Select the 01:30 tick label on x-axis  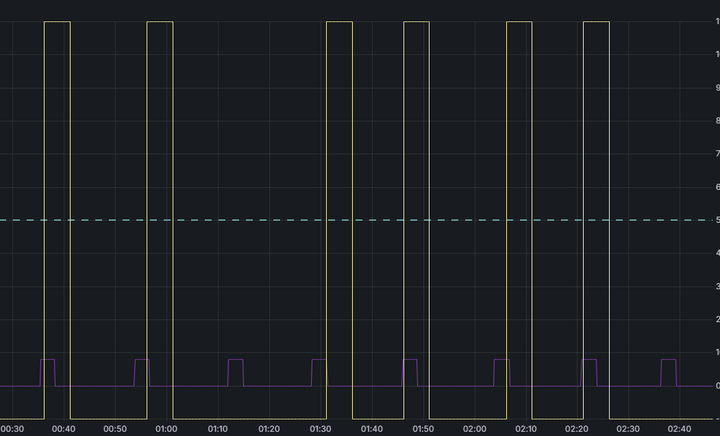pyautogui.click(x=321, y=429)
